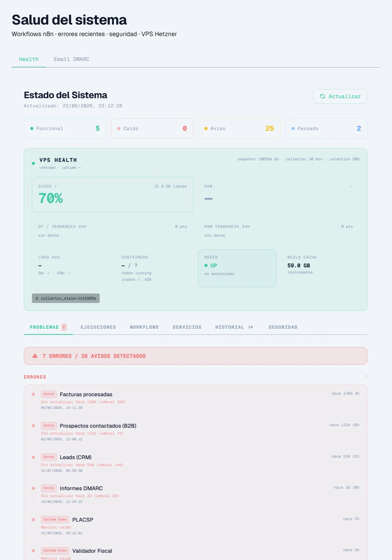The image size is (392, 560).
Task: Click the Validador Fiscal error title
Action: pos(92,551)
